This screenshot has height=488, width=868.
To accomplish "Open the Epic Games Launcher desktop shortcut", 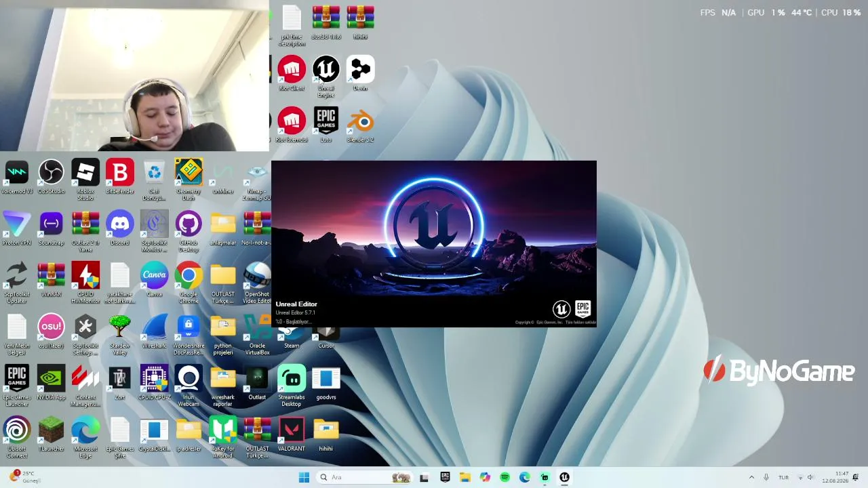I will [x=17, y=386].
